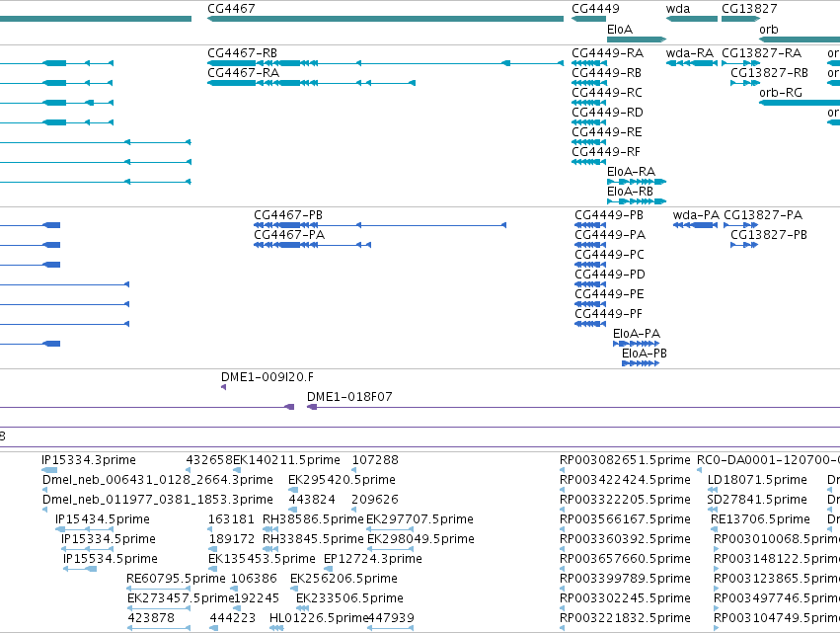Image resolution: width=840 pixels, height=633 pixels.
Task: Select protein CG4449-PD
Action: 590,284
